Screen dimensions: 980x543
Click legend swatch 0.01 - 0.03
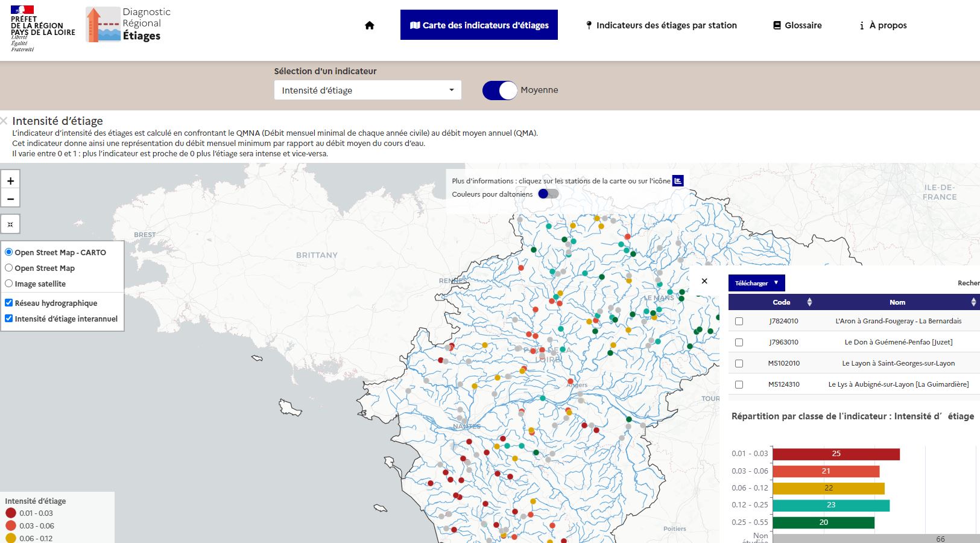(11, 513)
